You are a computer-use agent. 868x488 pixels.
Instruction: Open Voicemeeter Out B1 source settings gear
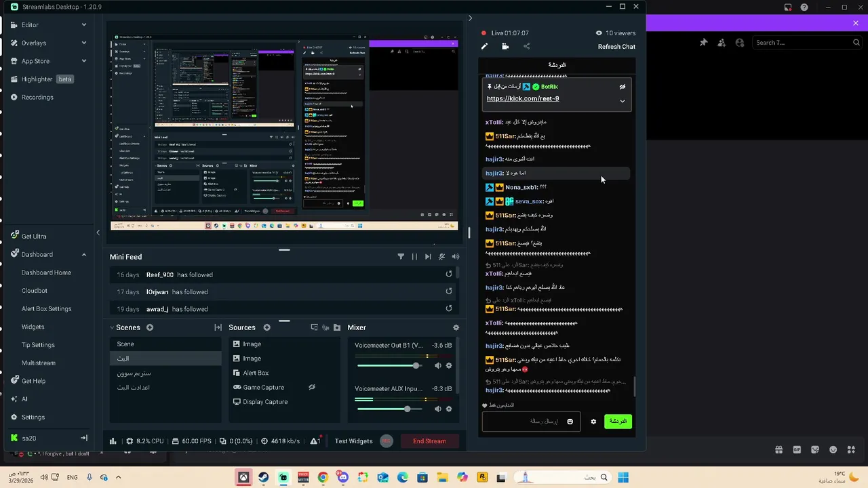click(448, 365)
